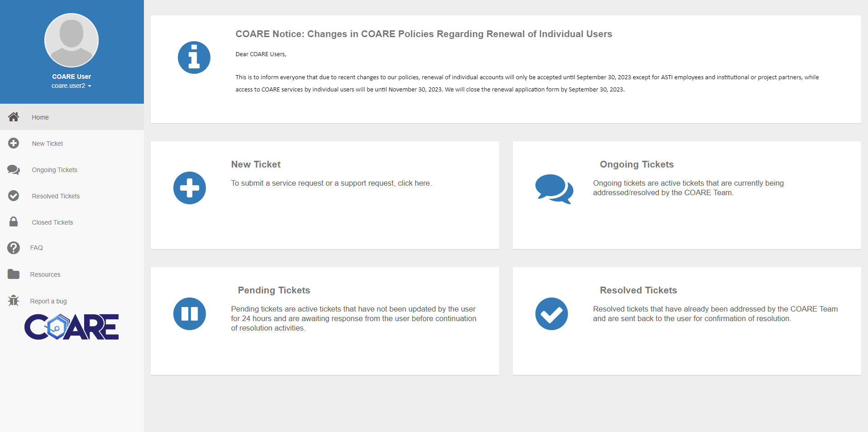The image size is (868, 432).
Task: Click the Ongoing Tickets card heading
Action: 637,164
